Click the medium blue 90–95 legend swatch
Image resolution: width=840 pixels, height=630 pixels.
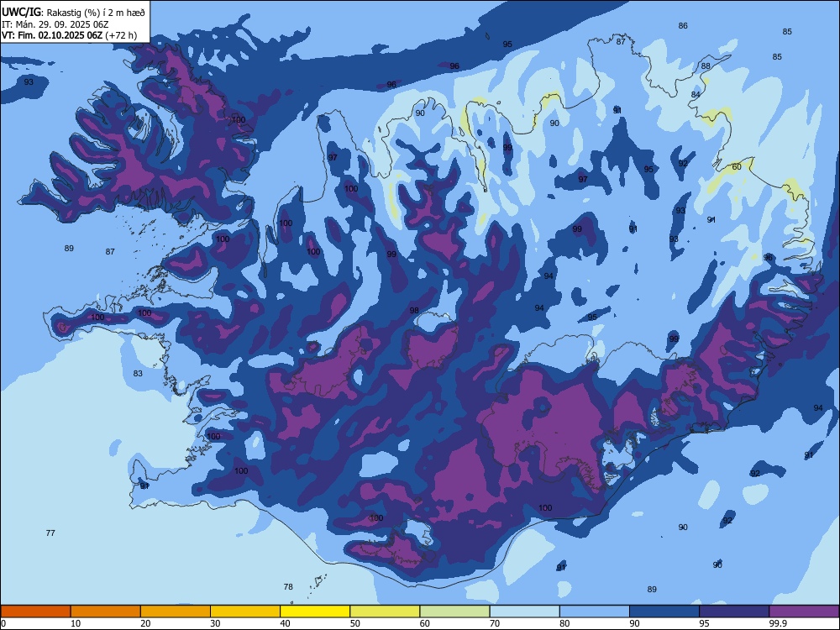point(664,612)
